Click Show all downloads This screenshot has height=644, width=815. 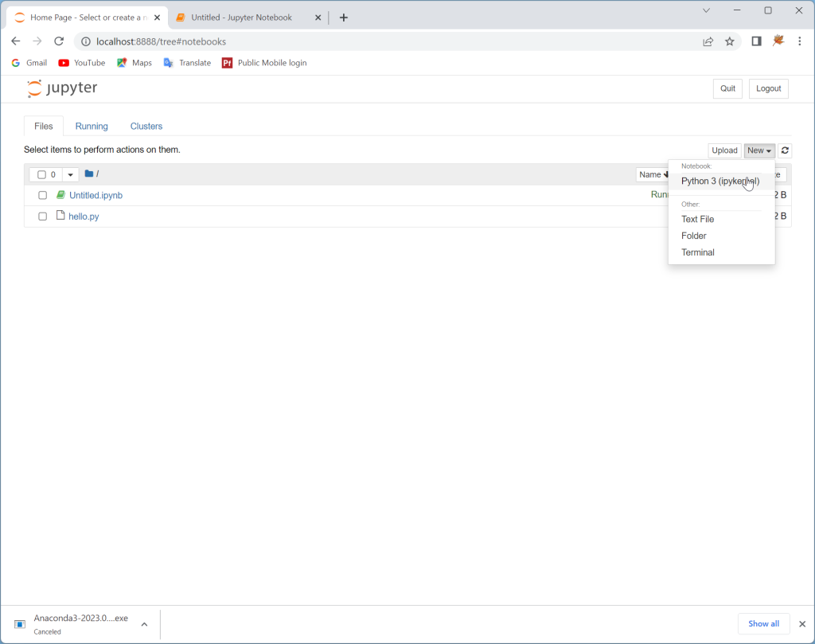click(x=763, y=624)
